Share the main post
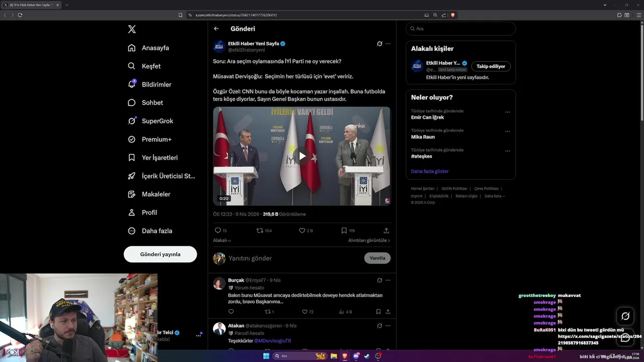This screenshot has height=362, width=644. [386, 230]
